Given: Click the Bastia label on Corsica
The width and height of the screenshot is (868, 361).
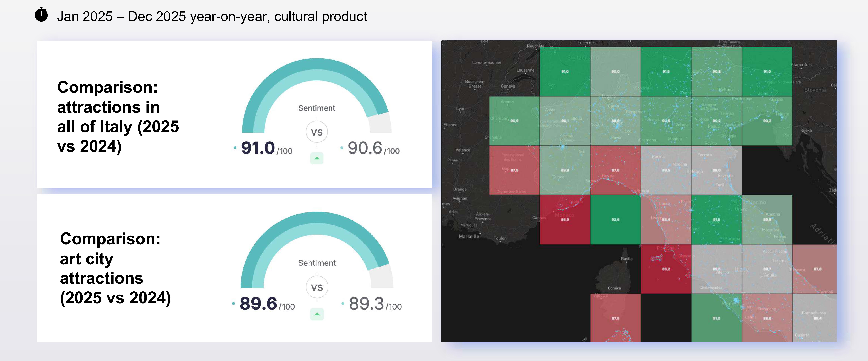Looking at the screenshot, I should (627, 259).
